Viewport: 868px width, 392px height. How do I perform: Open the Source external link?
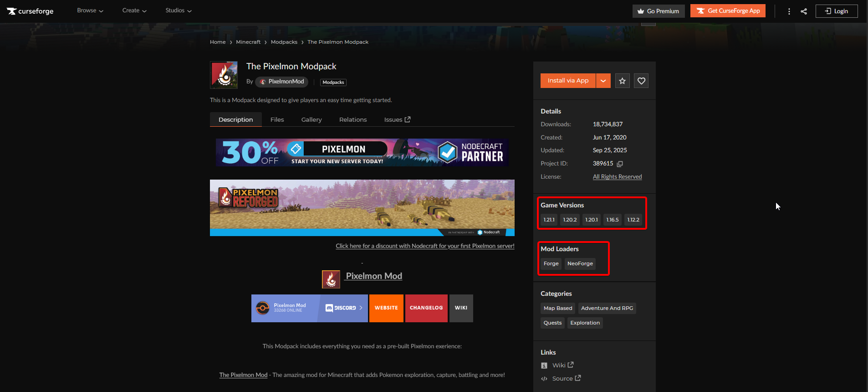tap(566, 378)
